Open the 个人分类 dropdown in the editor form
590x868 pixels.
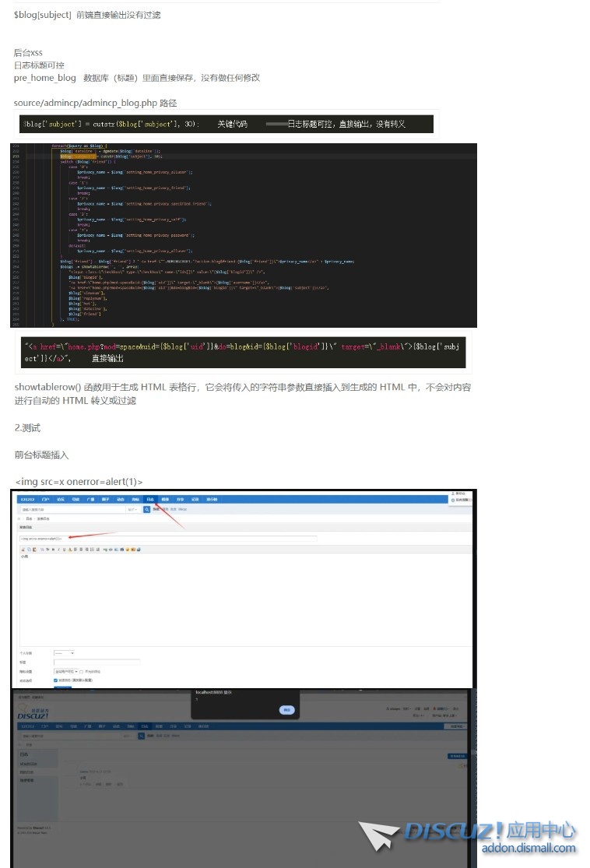pyautogui.click(x=64, y=653)
